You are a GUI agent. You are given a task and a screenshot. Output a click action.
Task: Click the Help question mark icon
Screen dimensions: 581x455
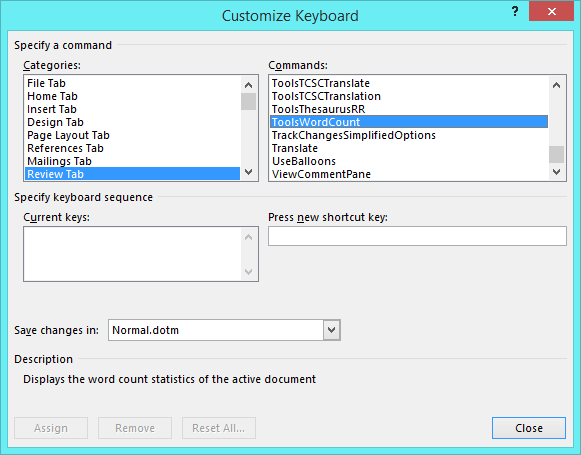(515, 11)
